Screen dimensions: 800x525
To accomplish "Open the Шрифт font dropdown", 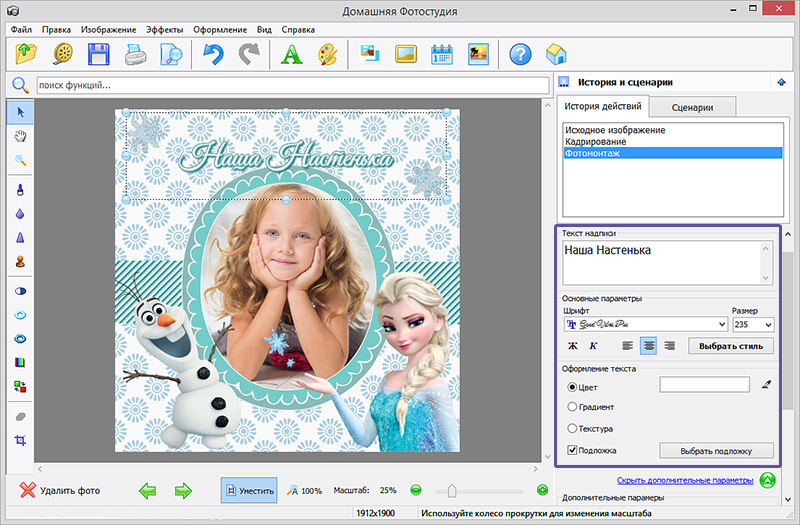I will coord(646,324).
